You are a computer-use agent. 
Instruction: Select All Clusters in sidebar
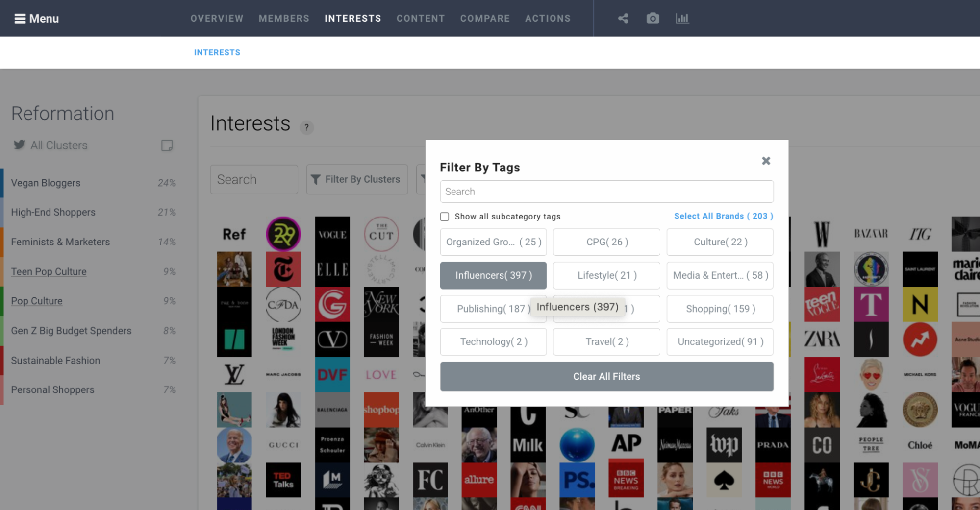pyautogui.click(x=59, y=146)
